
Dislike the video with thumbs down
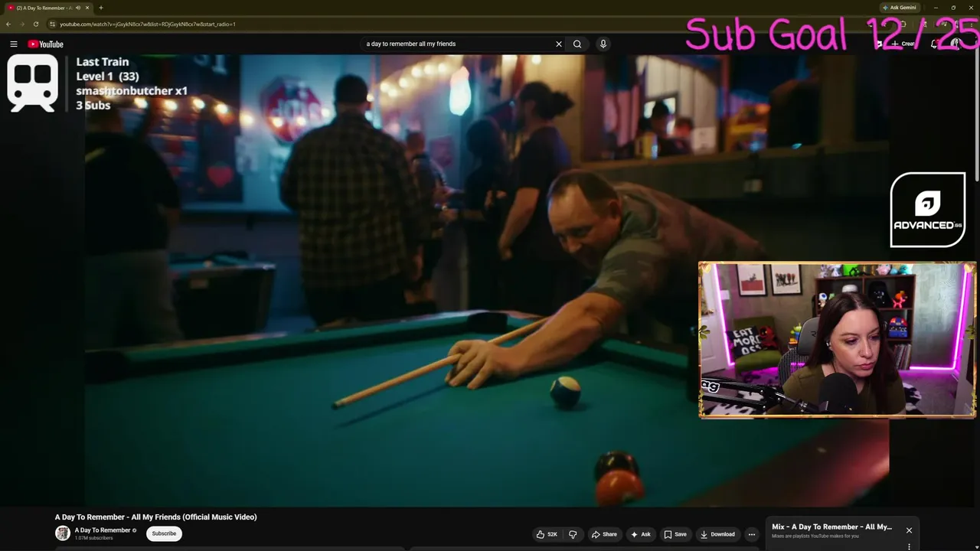coord(573,534)
